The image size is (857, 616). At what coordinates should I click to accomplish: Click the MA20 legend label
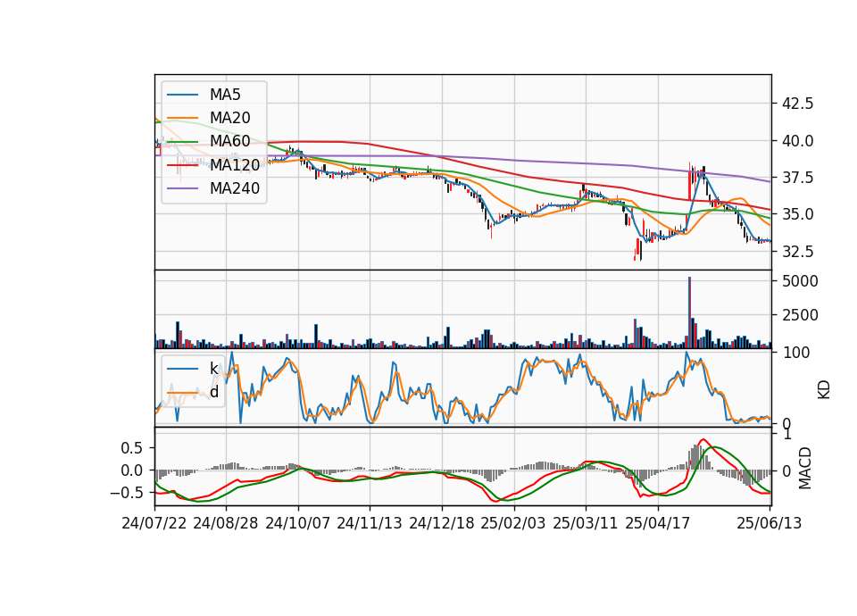pos(229,118)
